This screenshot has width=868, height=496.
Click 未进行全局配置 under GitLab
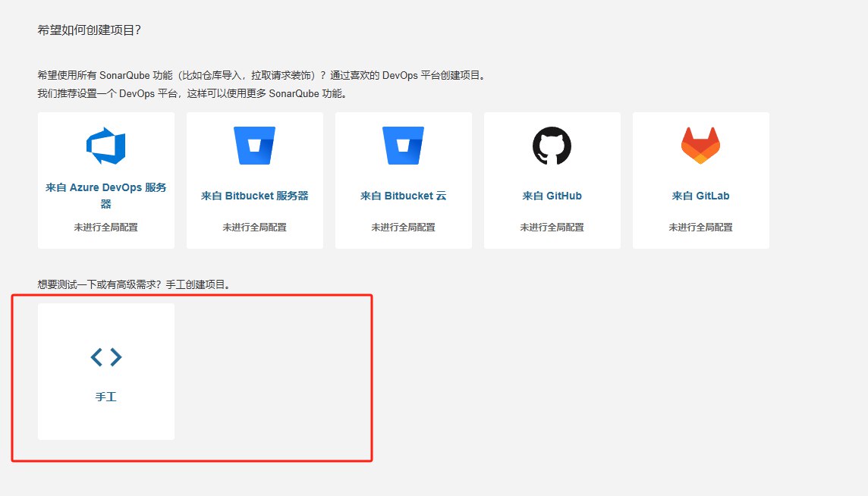pos(700,227)
